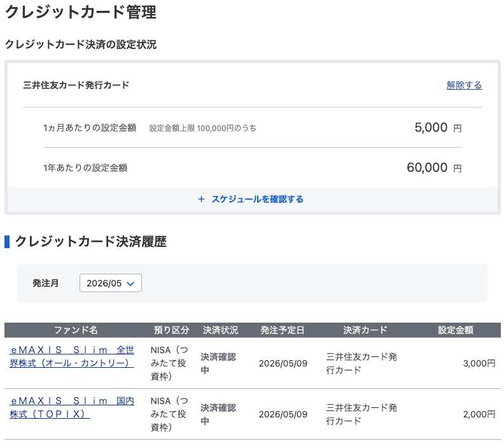Click the chevron arrow in 発注月 selector
This screenshot has width=504, height=448.
[131, 284]
